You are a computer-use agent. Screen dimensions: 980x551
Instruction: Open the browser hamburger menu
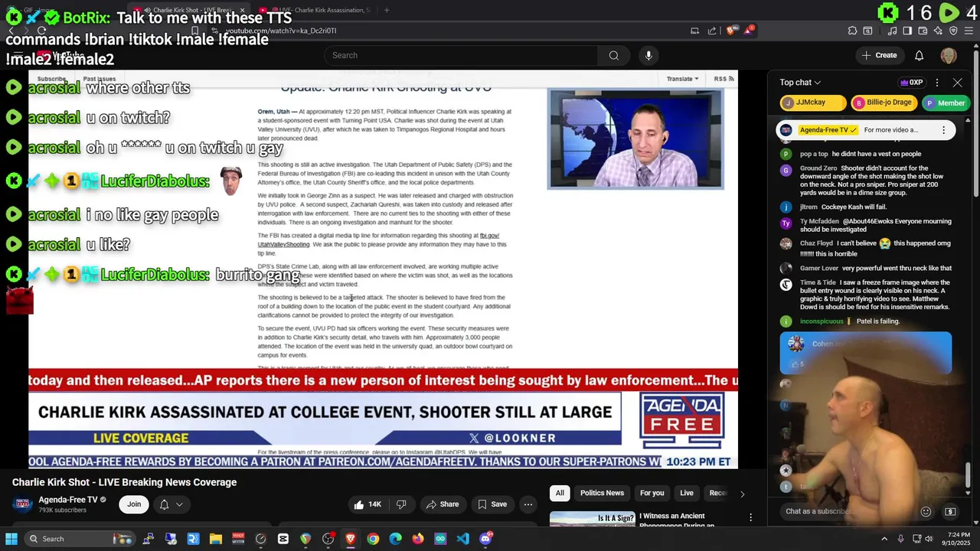pos(969,31)
